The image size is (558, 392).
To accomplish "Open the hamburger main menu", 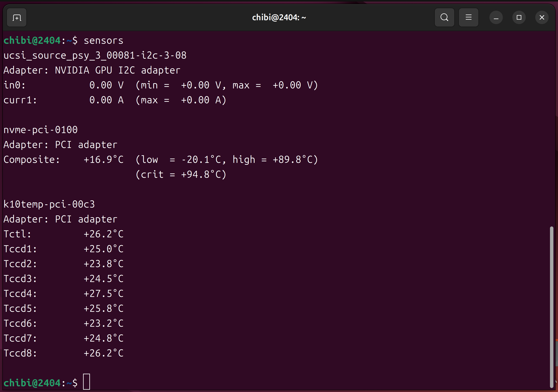I will 468,18.
